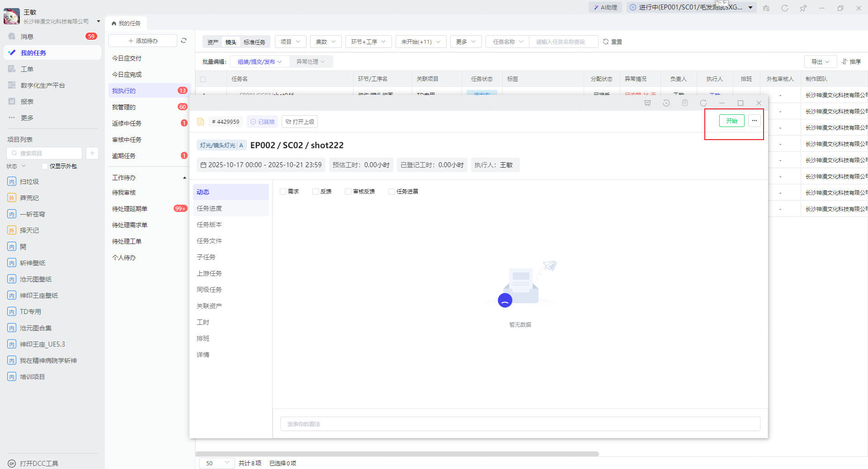The height and width of the screenshot is (469, 868).
Task: Click the green 开始 button
Action: (x=731, y=121)
